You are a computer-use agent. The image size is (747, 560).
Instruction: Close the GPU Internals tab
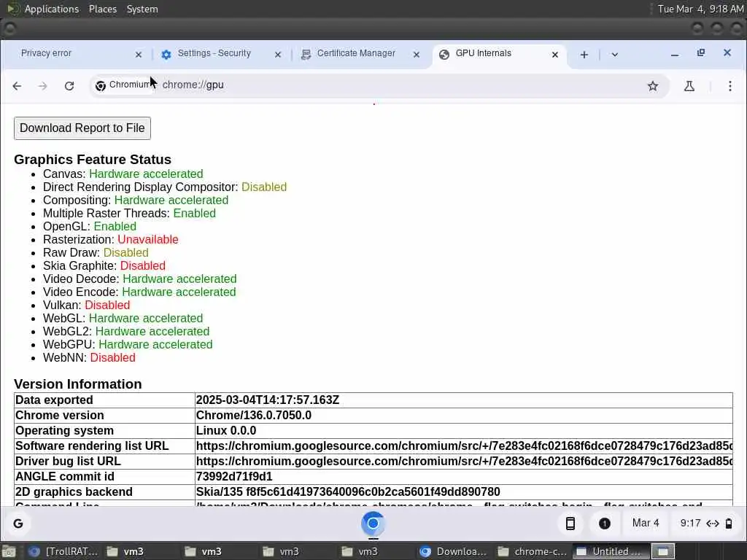pyautogui.click(x=555, y=55)
